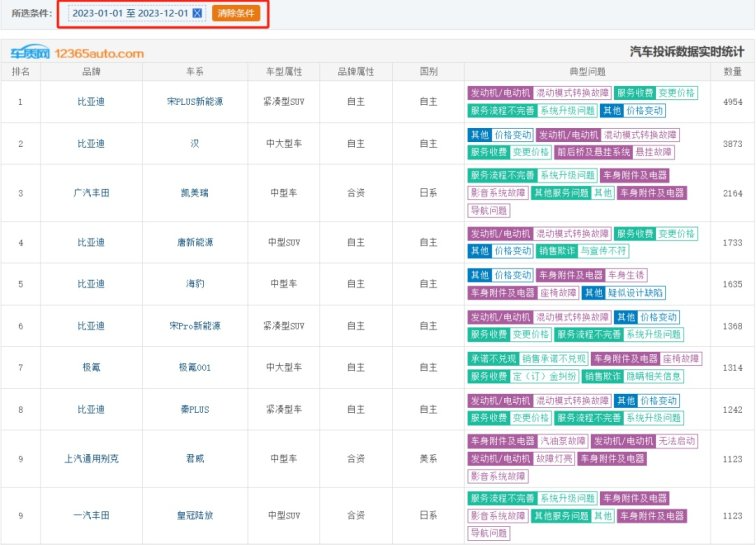Click the 车身生锈 tag in the 海豹 row
Image resolution: width=756 pixels, height=545 pixels.
626,275
